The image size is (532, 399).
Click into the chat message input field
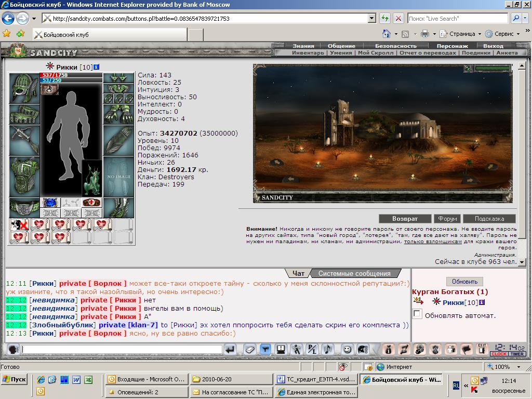point(122,349)
